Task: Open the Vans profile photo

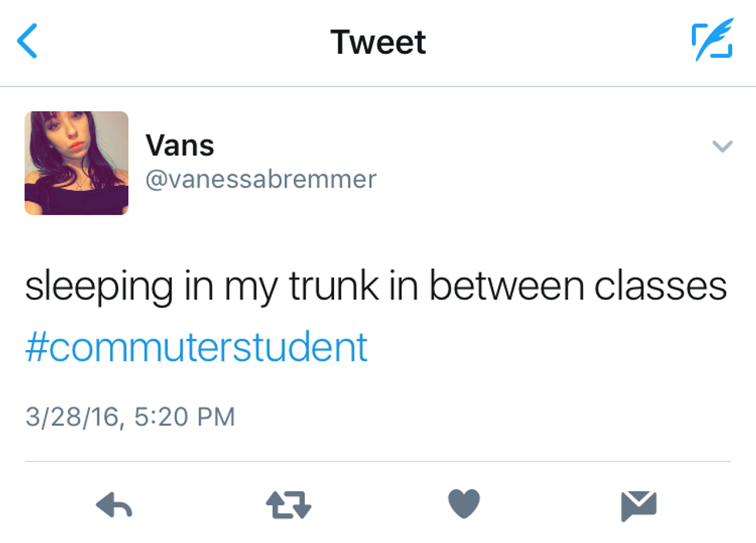Action: coord(76,163)
